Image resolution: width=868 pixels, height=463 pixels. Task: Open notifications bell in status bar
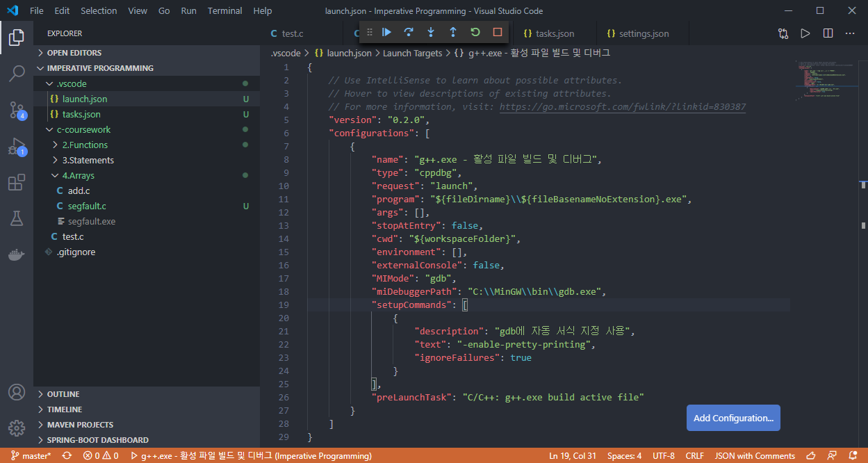point(853,456)
